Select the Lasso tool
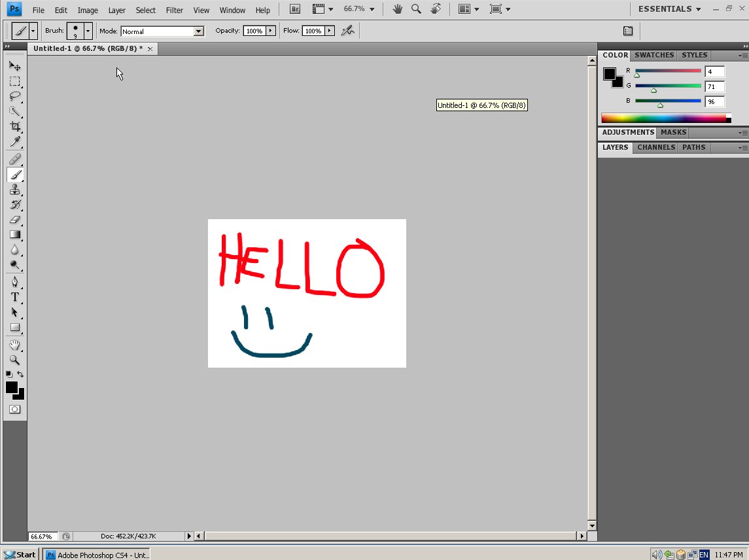 (15, 96)
